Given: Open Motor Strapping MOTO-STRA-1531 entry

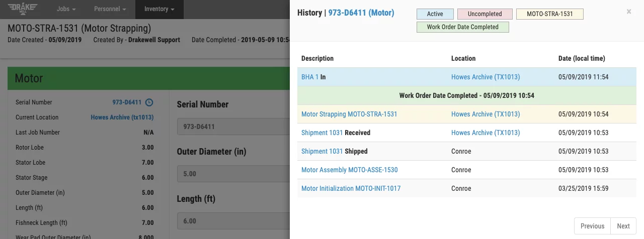Looking at the screenshot, I should (x=349, y=114).
